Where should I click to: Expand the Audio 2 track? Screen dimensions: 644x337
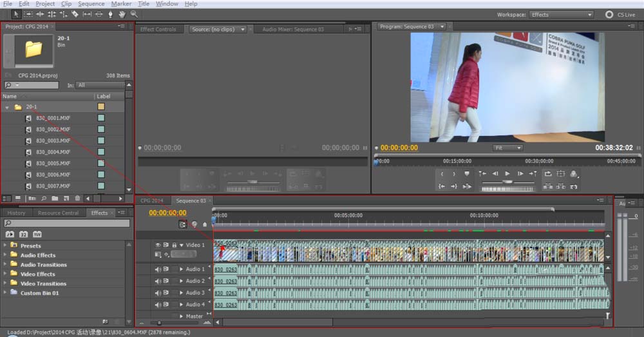tap(181, 281)
